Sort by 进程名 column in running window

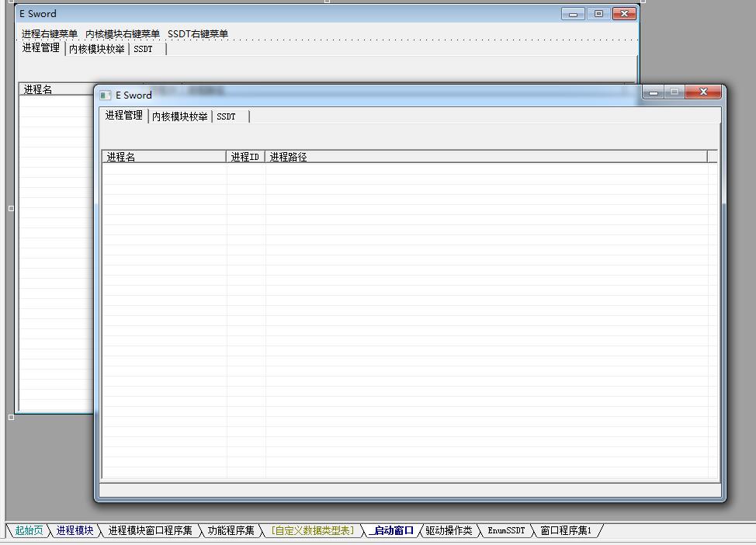164,157
